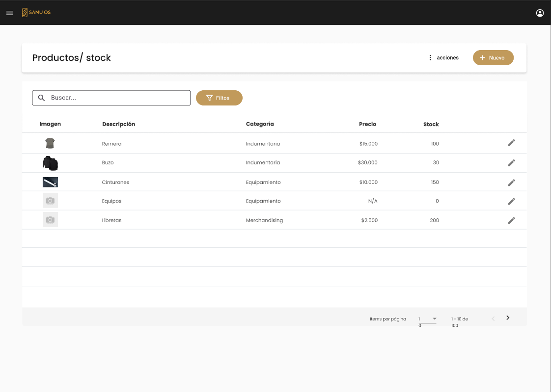Focus the Buscar search field
This screenshot has width=551, height=392.
point(118,98)
